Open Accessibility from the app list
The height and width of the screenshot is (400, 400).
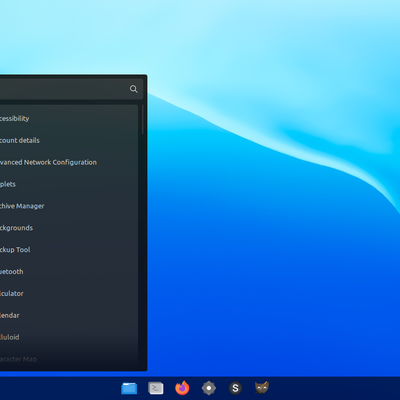point(69,118)
